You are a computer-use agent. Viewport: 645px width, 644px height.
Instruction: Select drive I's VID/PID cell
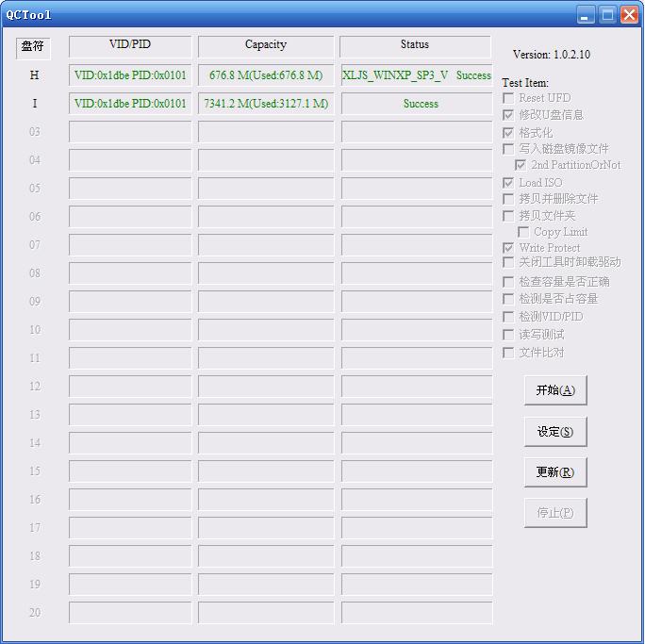point(130,103)
